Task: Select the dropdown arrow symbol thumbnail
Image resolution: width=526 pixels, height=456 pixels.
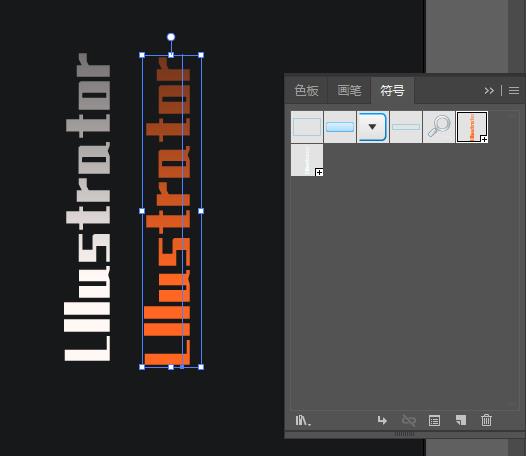Action: (372, 127)
